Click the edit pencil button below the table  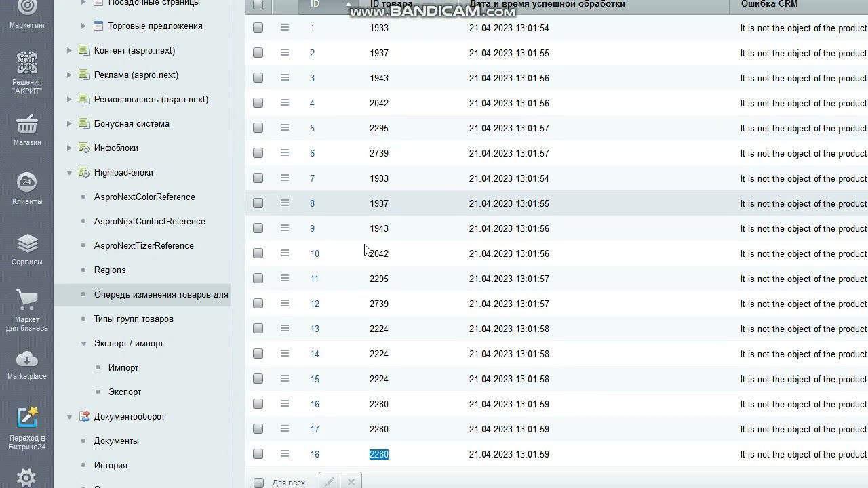(330, 481)
